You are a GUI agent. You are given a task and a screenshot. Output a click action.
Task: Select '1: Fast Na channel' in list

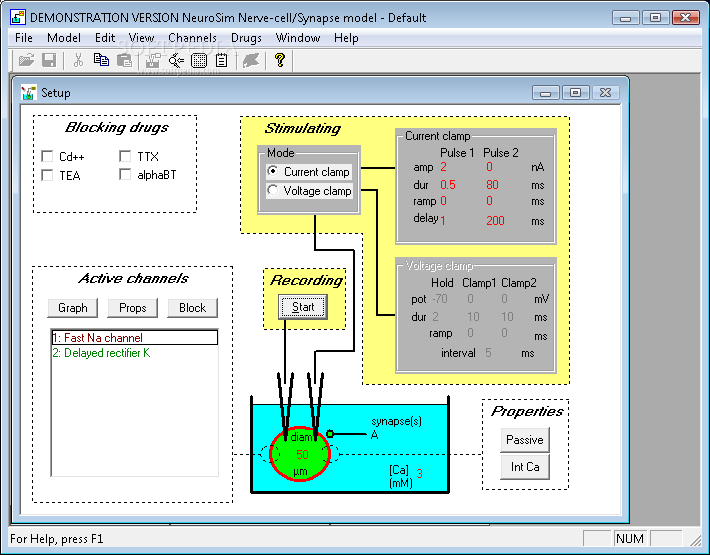pyautogui.click(x=134, y=338)
